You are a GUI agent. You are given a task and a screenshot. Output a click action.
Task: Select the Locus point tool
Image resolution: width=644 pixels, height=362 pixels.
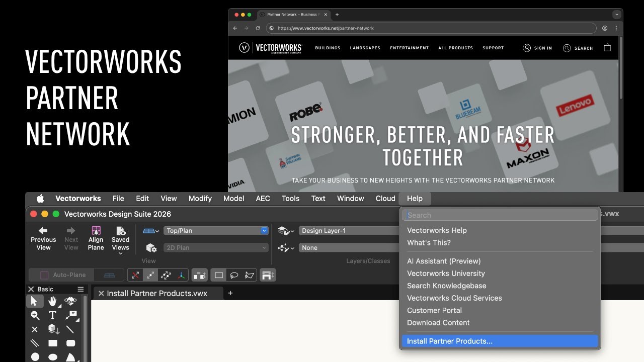coord(35,329)
